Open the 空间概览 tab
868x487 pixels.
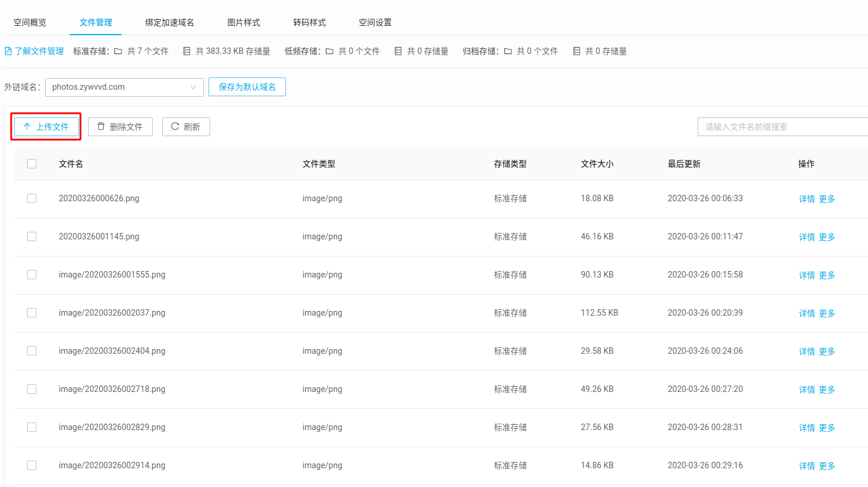tap(30, 22)
